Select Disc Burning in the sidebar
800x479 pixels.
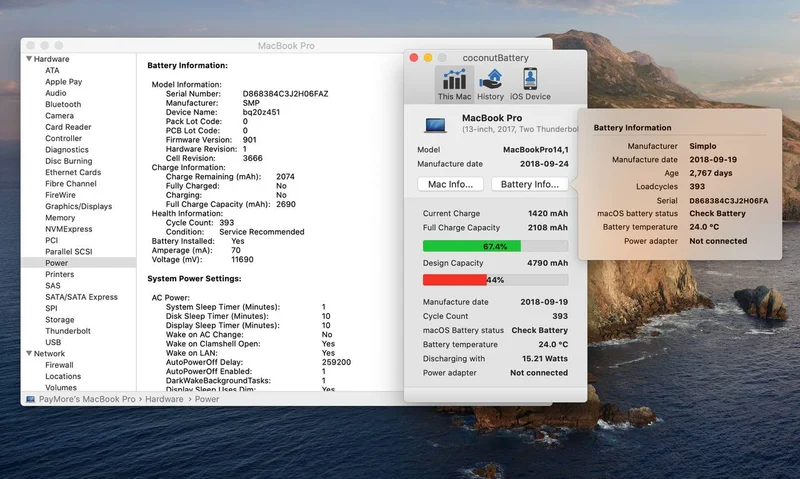click(x=68, y=161)
